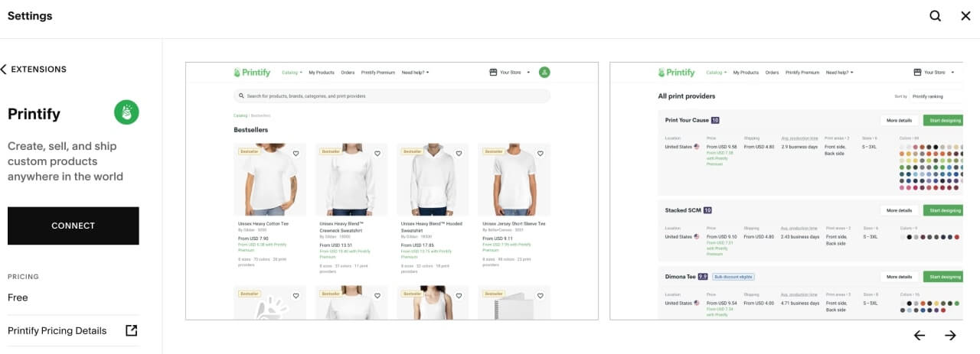This screenshot has width=980, height=354.
Task: Select the "Printify" extension heading
Action: tap(34, 114)
